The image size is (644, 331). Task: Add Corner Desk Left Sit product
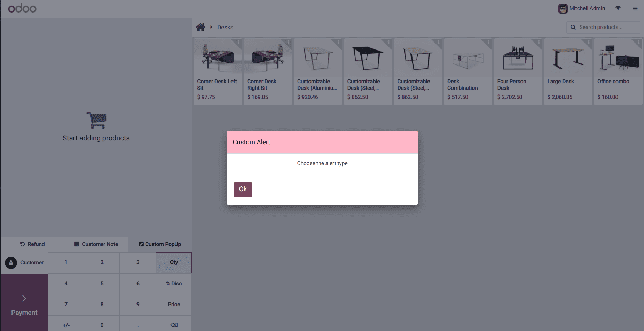pos(218,71)
